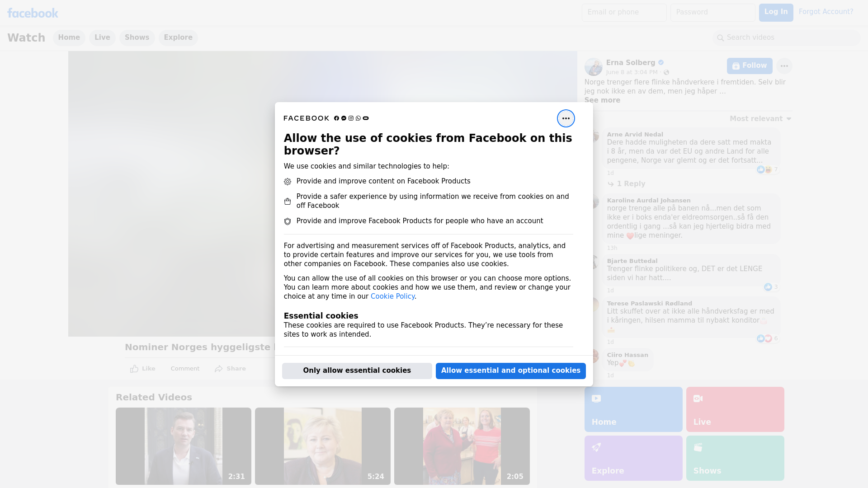The height and width of the screenshot is (488, 868).
Task: Click Bjarte Buttedal commenter name
Action: pos(632,261)
